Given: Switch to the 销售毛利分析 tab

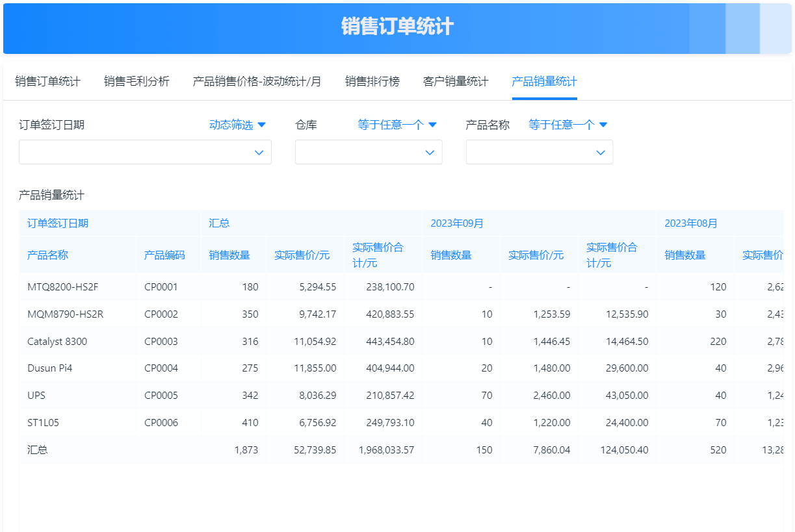Looking at the screenshot, I should tap(136, 81).
